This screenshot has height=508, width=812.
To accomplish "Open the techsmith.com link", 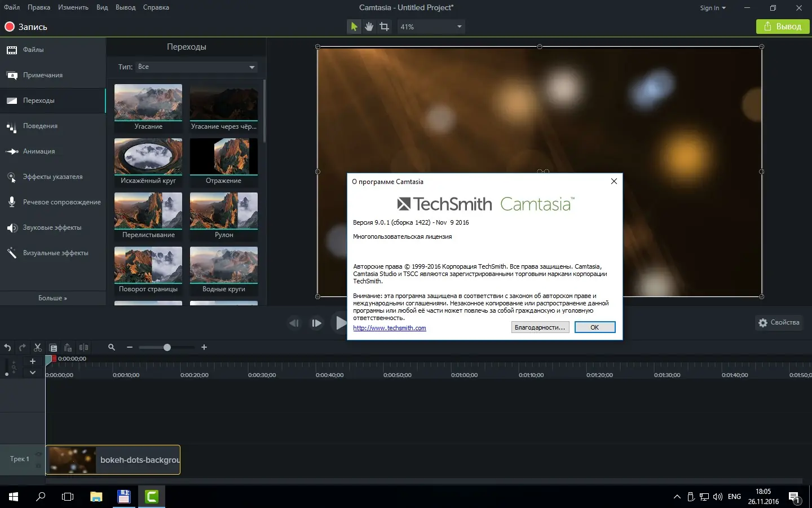I will click(x=389, y=328).
